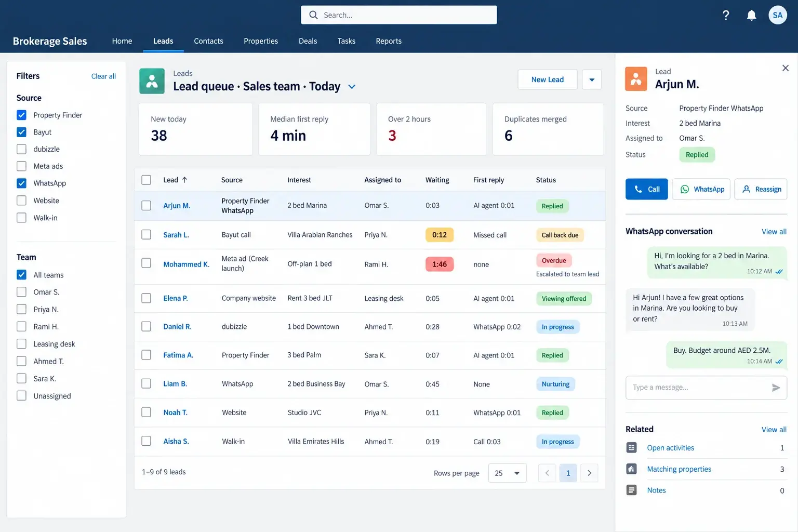Select the Unassigned team filter

tap(21, 396)
